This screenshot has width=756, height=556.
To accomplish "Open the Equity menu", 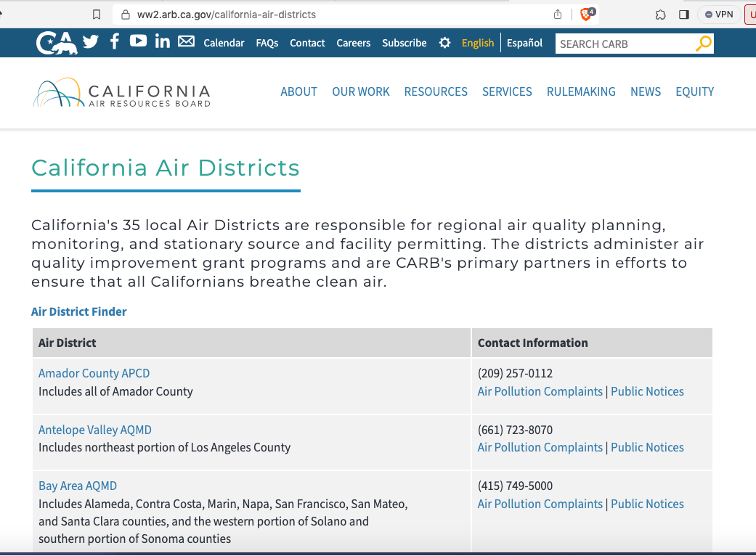I will (x=695, y=91).
